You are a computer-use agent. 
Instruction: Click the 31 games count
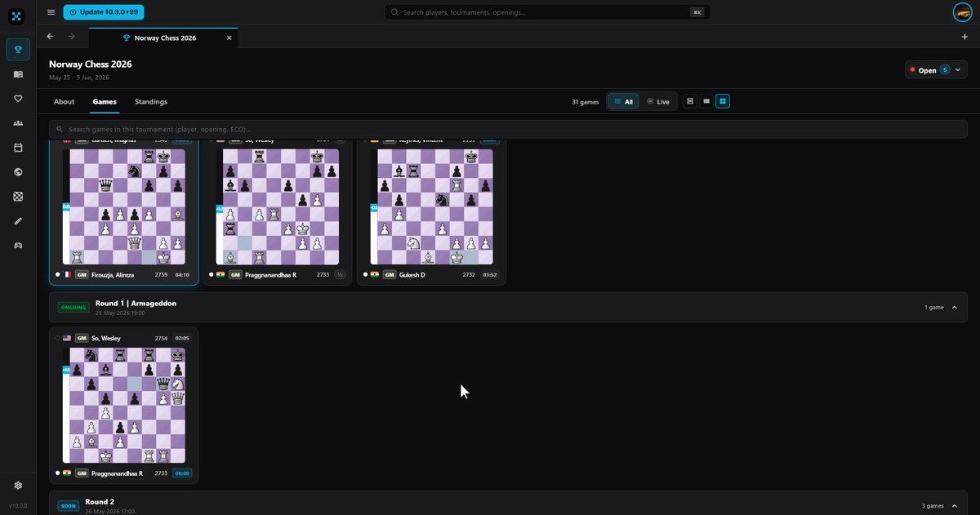pos(586,102)
